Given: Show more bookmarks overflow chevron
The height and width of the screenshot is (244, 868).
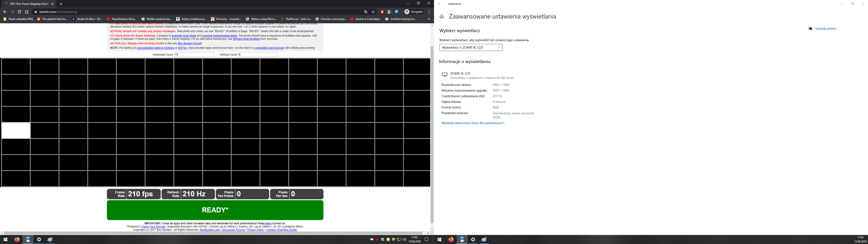Looking at the screenshot, I should coord(429,19).
